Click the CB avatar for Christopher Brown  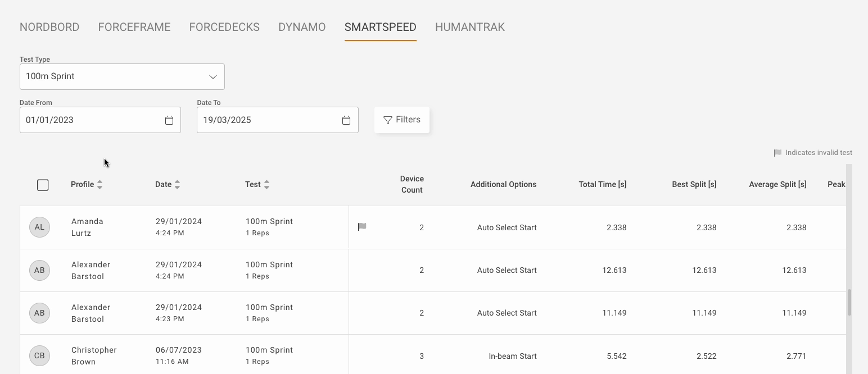pyautogui.click(x=39, y=355)
